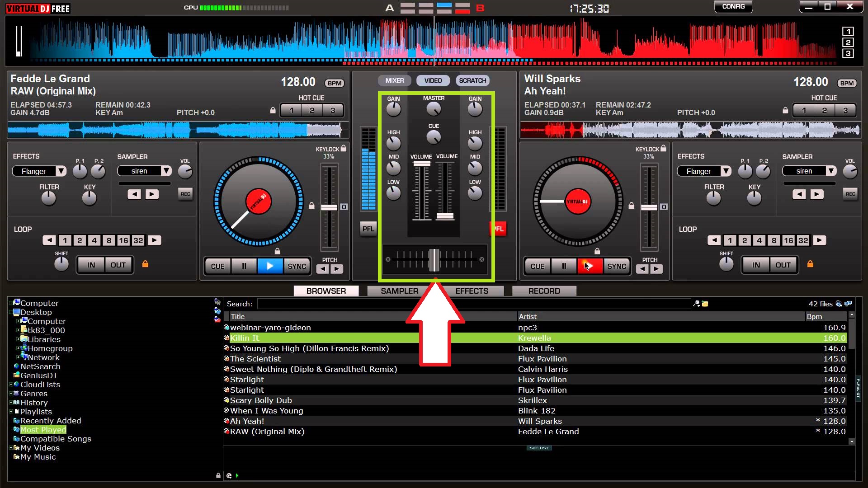Image resolution: width=868 pixels, height=488 pixels.
Task: Open the EFFECTS bottom tab
Action: pyautogui.click(x=472, y=291)
